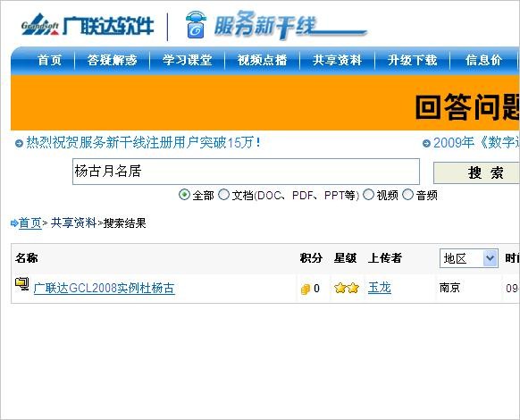Click the search box containing 杨古月名居
The width and height of the screenshot is (520, 420).
pyautogui.click(x=246, y=172)
